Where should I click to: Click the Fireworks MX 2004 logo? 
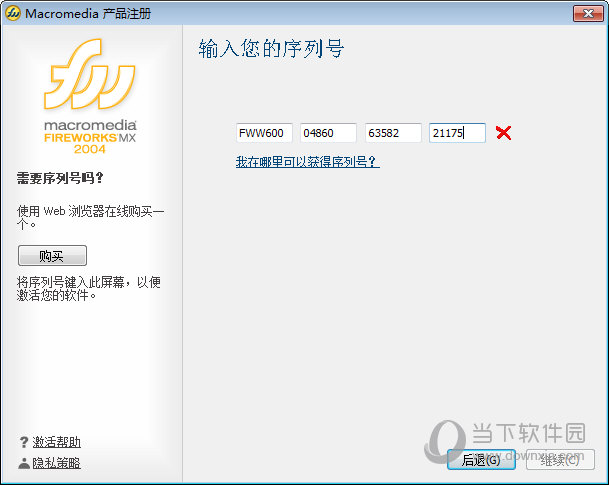[x=90, y=96]
